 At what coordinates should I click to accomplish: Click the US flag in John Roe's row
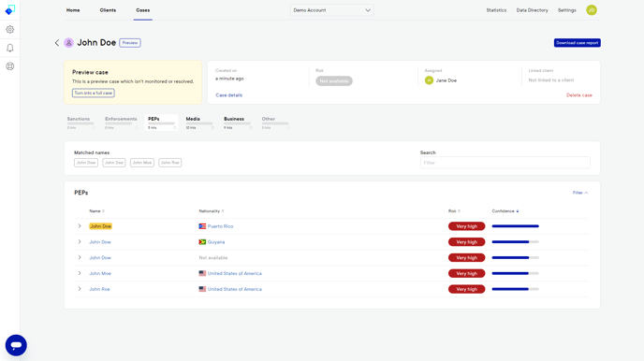(x=202, y=289)
